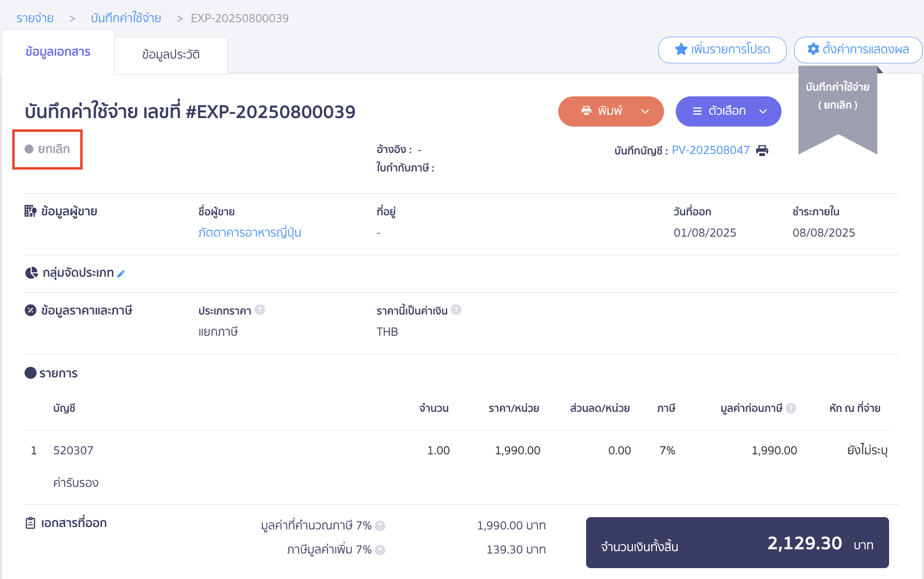Expand the พิมพ์ print dropdown arrow
This screenshot has height=579, width=924.
tap(645, 111)
